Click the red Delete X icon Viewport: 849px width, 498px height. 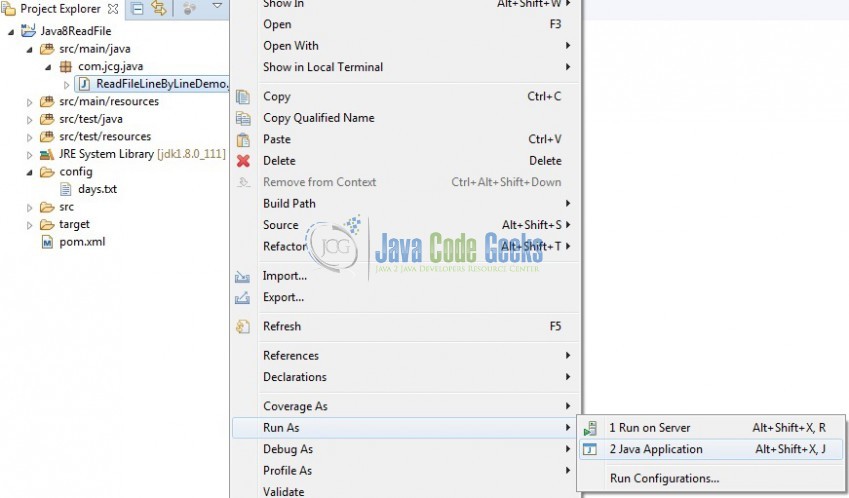coord(243,161)
